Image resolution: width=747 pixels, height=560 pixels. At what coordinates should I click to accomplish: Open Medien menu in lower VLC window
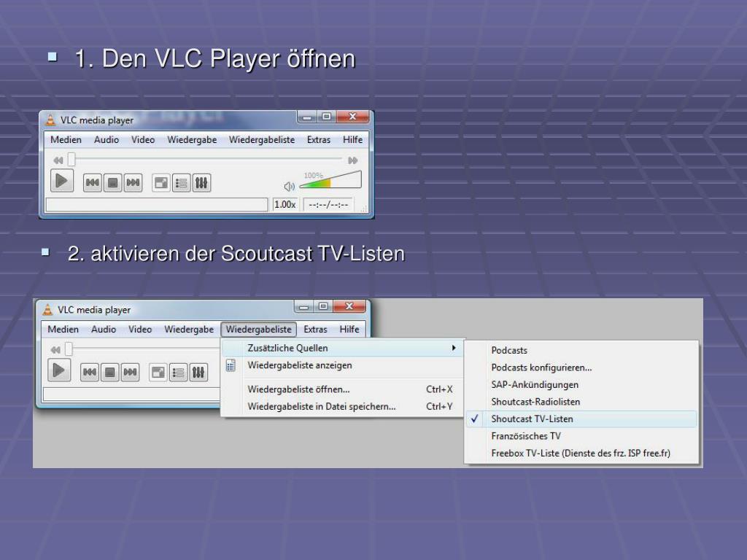[x=63, y=329]
